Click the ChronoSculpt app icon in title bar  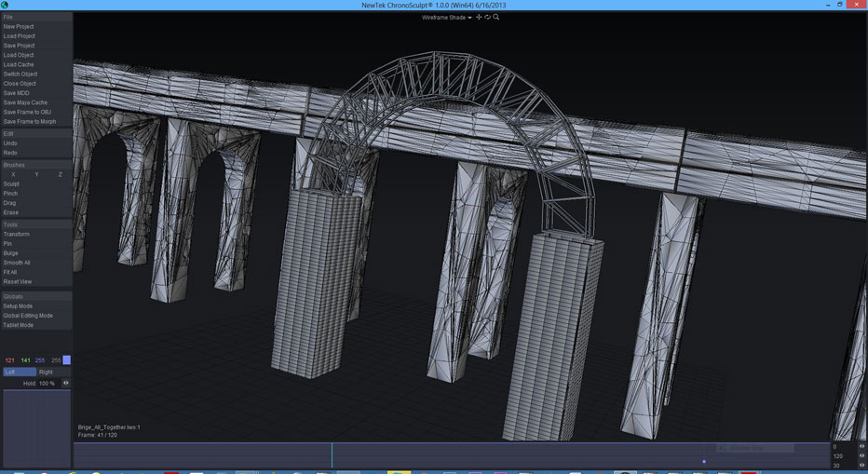tap(6, 6)
